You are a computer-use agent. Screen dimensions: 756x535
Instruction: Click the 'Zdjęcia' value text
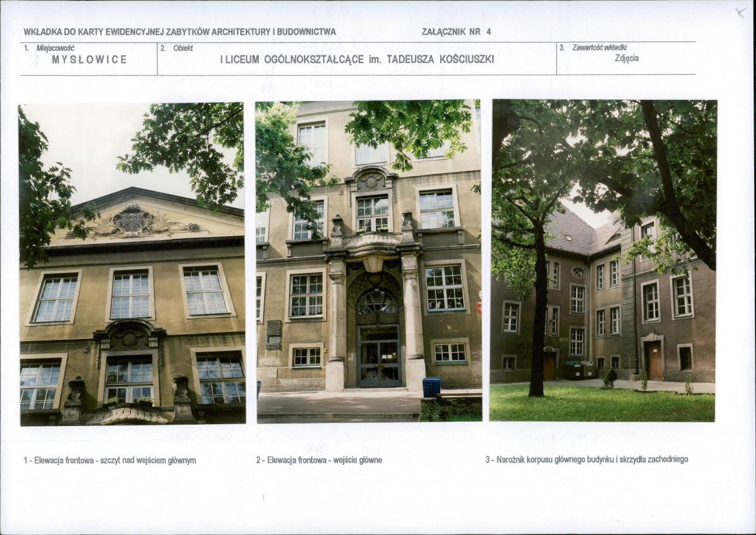627,59
